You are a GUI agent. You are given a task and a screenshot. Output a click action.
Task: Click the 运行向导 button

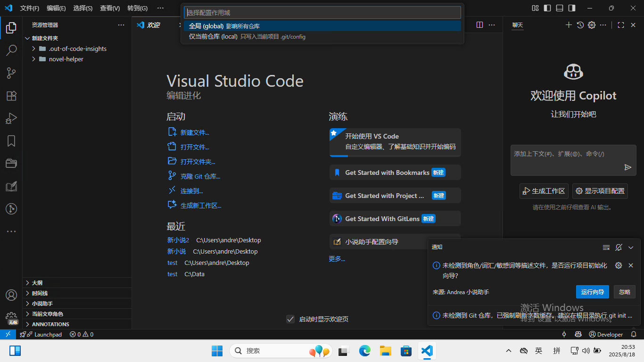(x=592, y=292)
